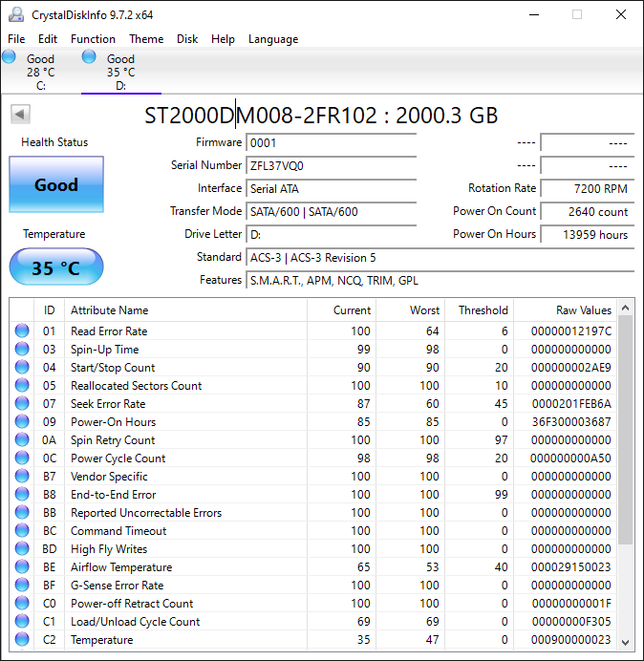644x661 pixels.
Task: Click status orb of Airflow Temperature row
Action: pyautogui.click(x=22, y=566)
